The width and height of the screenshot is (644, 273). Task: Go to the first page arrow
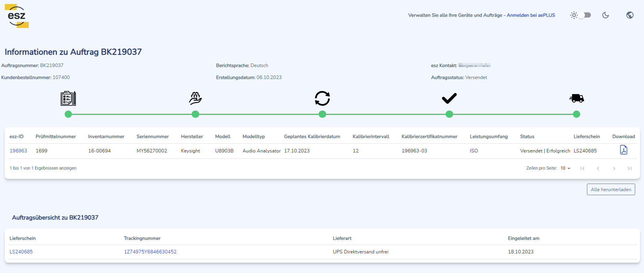pos(583,168)
